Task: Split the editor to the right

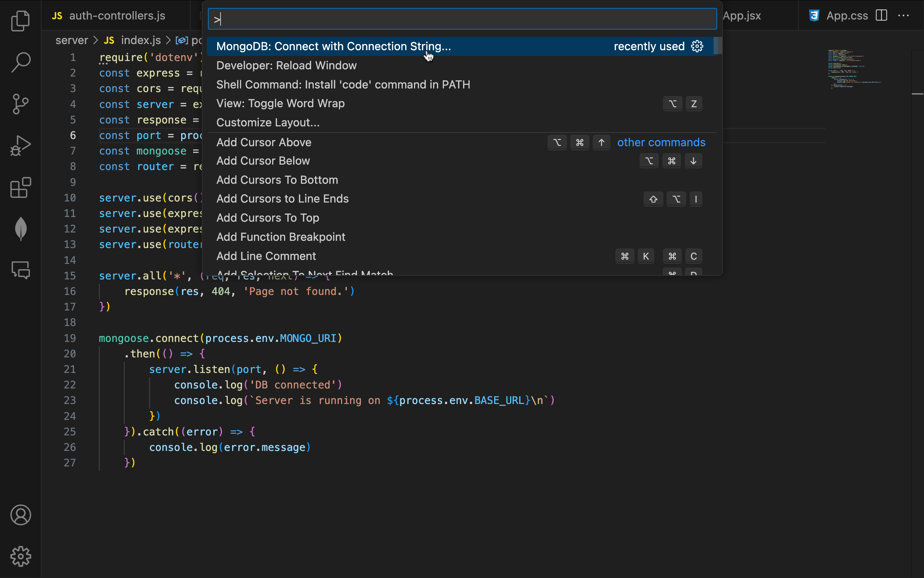Action: (881, 15)
